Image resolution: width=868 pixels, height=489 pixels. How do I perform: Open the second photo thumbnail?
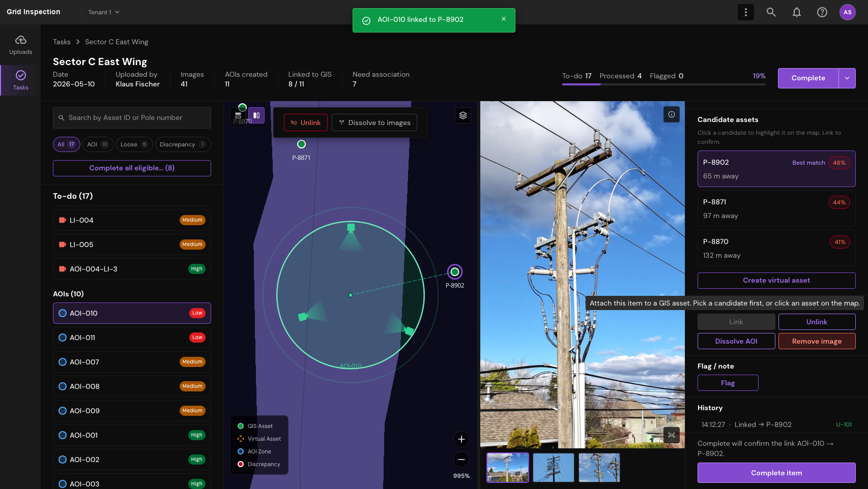554,468
